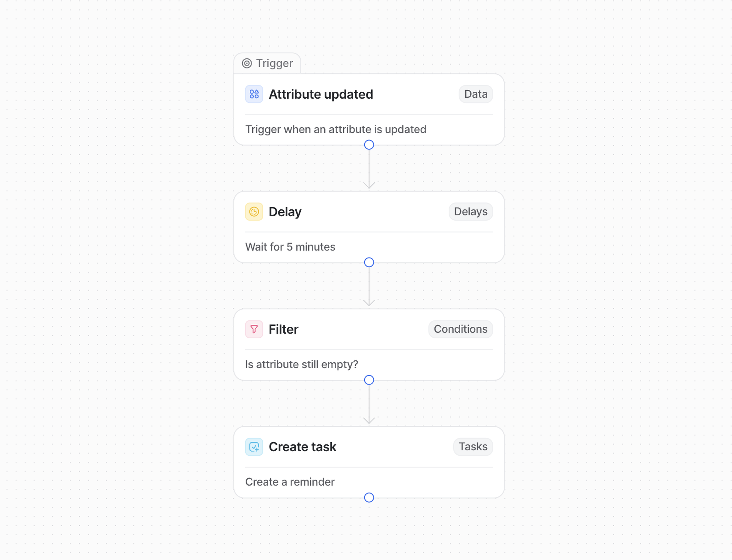Select the Create task node title
This screenshot has height=560, width=732.
pyautogui.click(x=303, y=447)
